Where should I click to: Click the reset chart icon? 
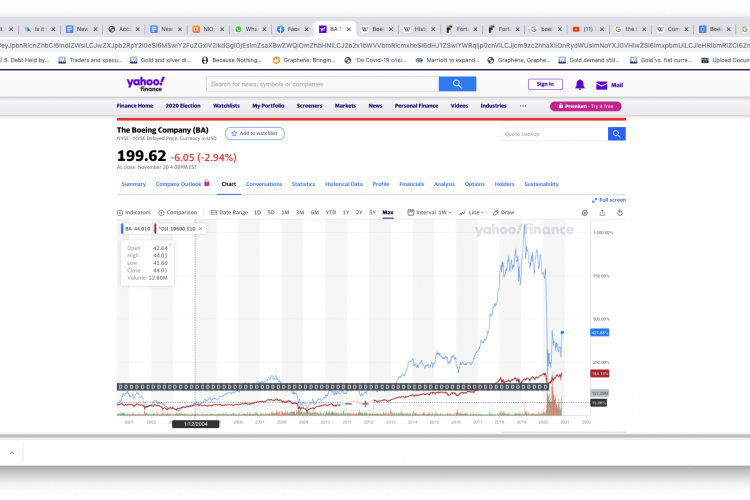pyautogui.click(x=619, y=213)
